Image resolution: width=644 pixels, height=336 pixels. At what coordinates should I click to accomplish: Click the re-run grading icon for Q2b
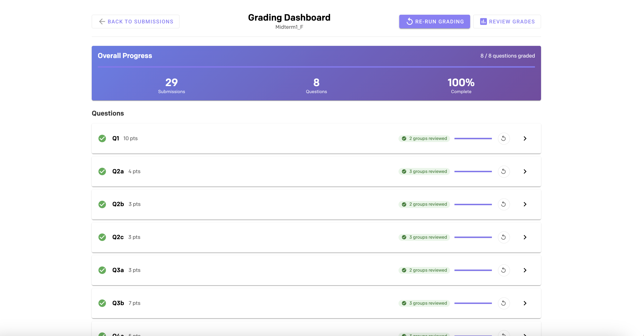[x=504, y=204]
